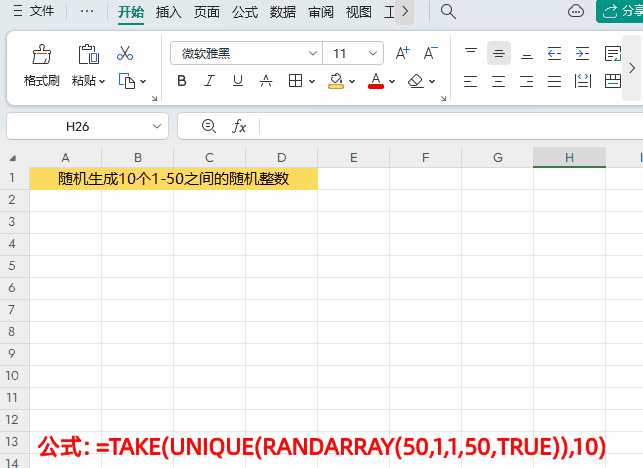Click the Decrease Indent icon
The height and width of the screenshot is (468, 643).
click(554, 53)
